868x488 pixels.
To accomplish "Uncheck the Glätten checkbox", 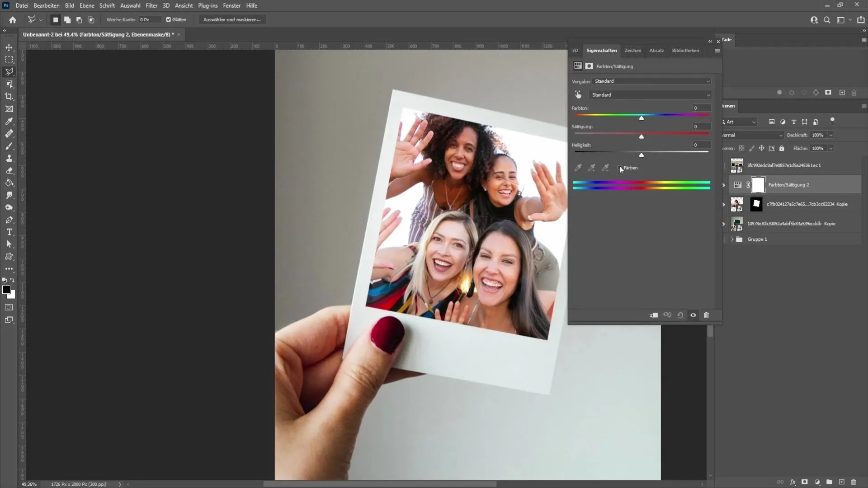I will [168, 19].
